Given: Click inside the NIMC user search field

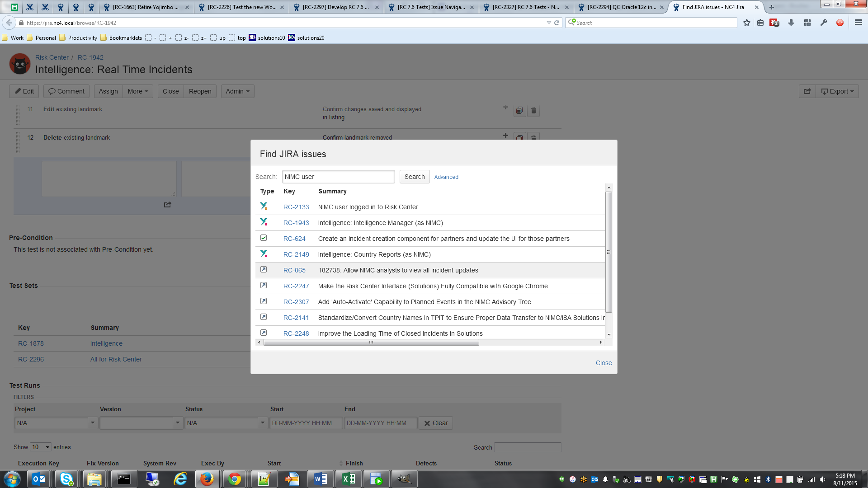Looking at the screenshot, I should coord(338,177).
